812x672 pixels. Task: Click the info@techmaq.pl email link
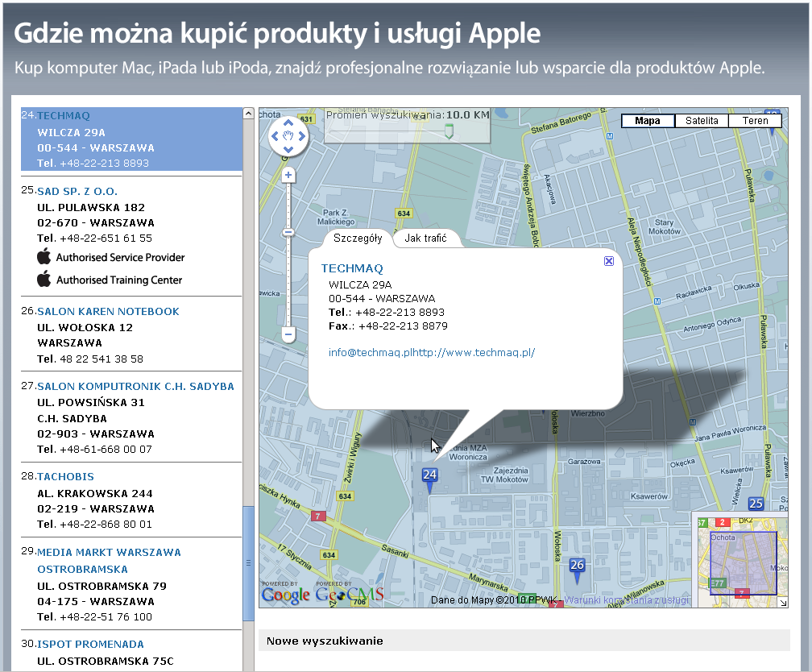pyautogui.click(x=371, y=353)
